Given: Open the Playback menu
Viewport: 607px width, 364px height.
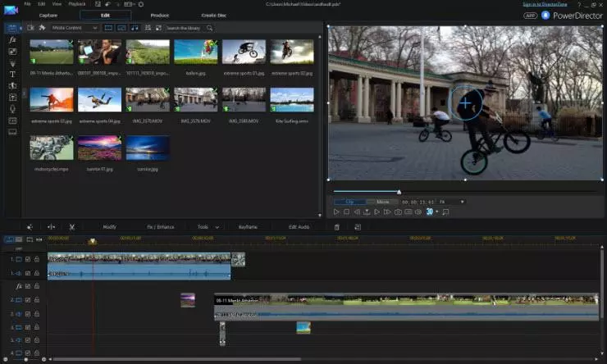Looking at the screenshot, I should pos(75,4).
